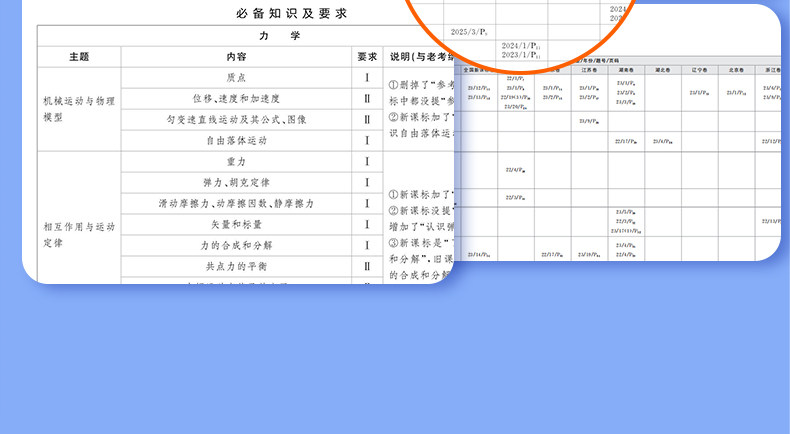Click requirement level Ⅱ of 匀变速直线运动 row

click(367, 119)
